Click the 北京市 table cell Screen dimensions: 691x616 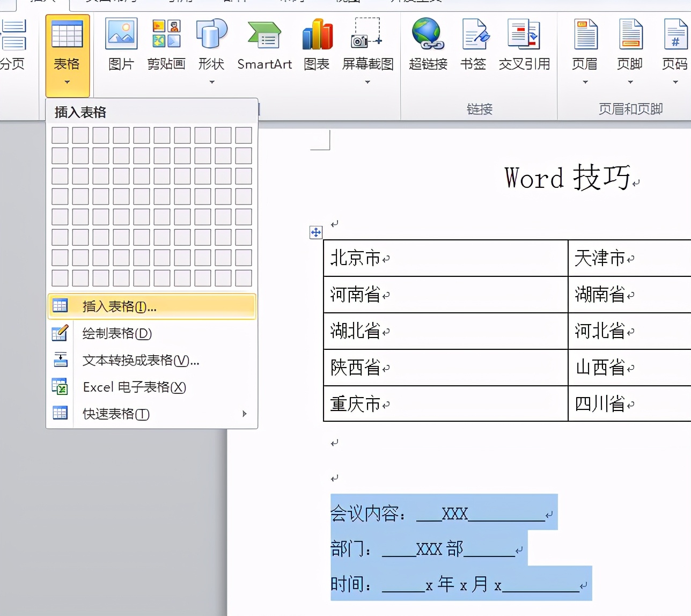pos(446,258)
